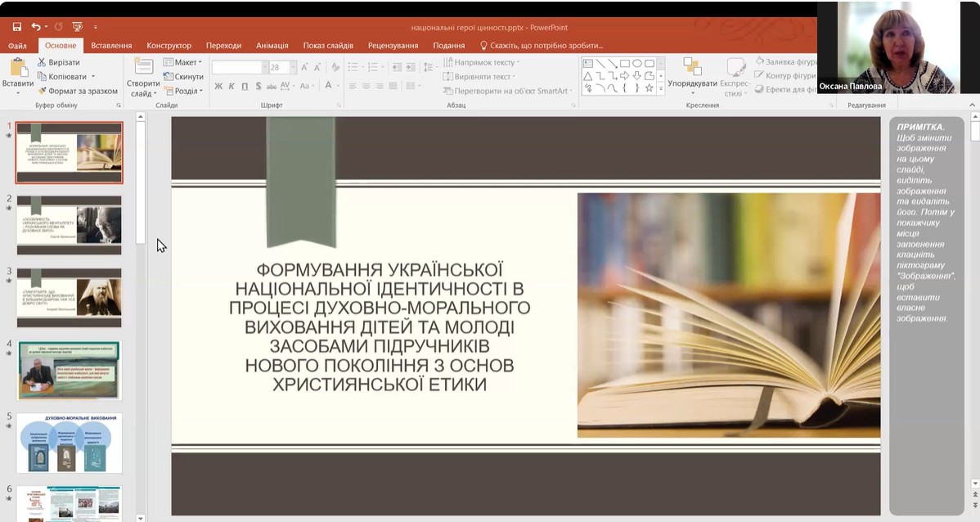Cut selection with Вирізати
The width and height of the screenshot is (980, 522).
[x=59, y=62]
